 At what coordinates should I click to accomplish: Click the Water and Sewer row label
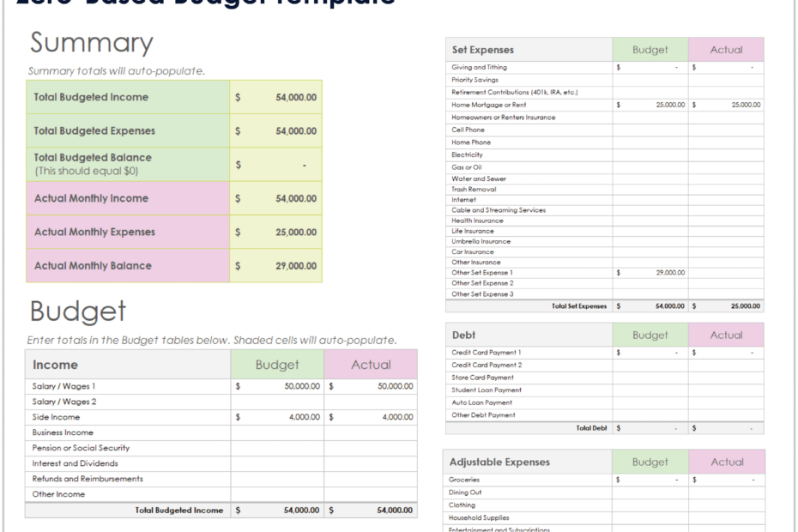pyautogui.click(x=479, y=178)
